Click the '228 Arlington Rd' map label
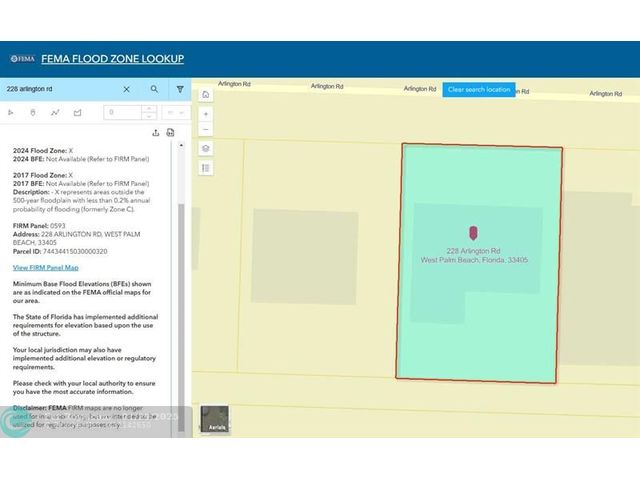640x480 pixels. tap(473, 251)
